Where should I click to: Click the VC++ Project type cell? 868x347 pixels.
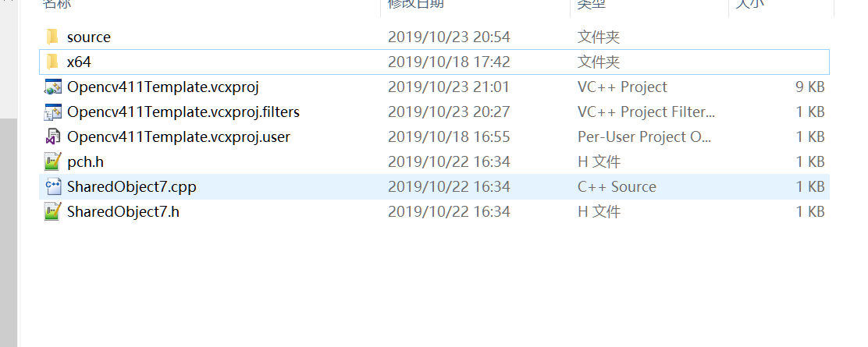[622, 87]
